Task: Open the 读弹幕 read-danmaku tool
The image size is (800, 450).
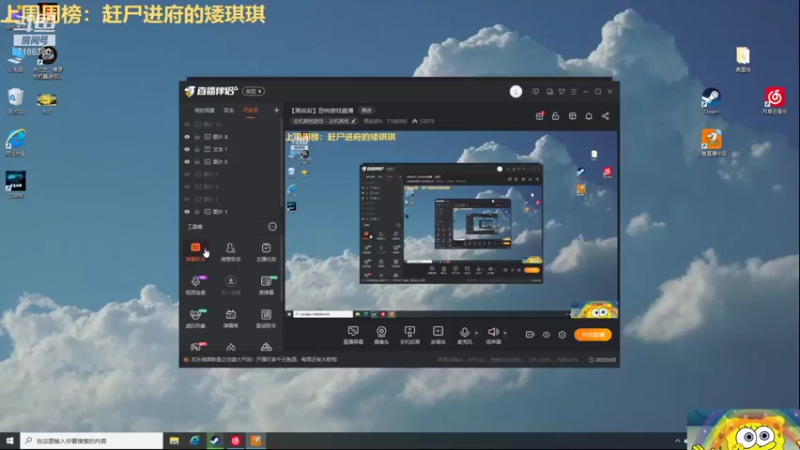Action: tap(266, 285)
